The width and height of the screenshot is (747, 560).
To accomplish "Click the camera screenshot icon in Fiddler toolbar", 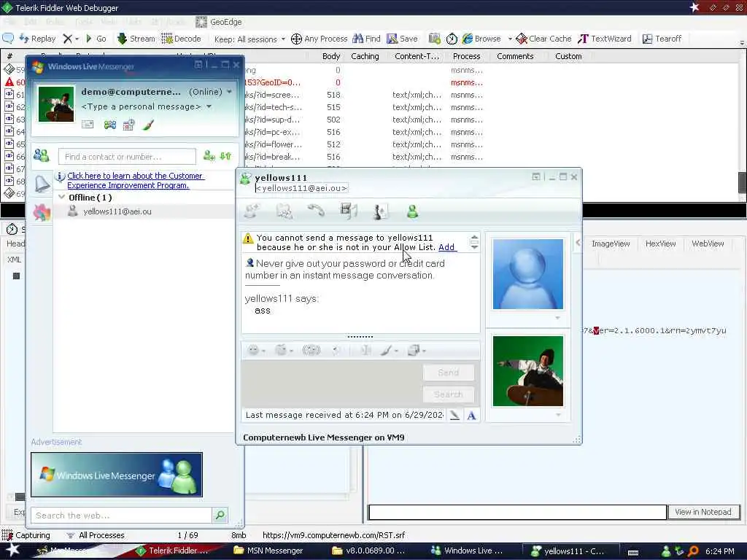I will tap(434, 39).
